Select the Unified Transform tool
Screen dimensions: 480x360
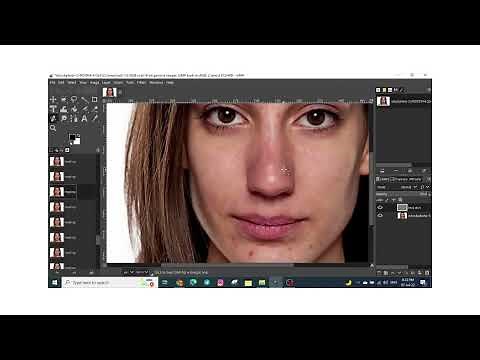coord(53,109)
